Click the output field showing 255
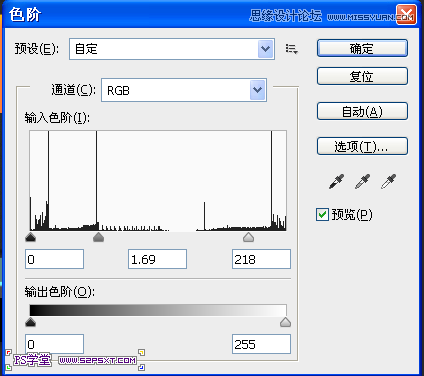 (261, 344)
